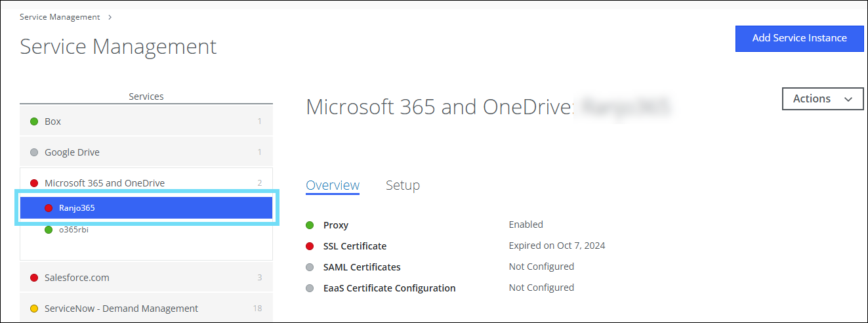Open the Box service entry
Image resolution: width=868 pixels, height=323 pixels.
tap(53, 121)
